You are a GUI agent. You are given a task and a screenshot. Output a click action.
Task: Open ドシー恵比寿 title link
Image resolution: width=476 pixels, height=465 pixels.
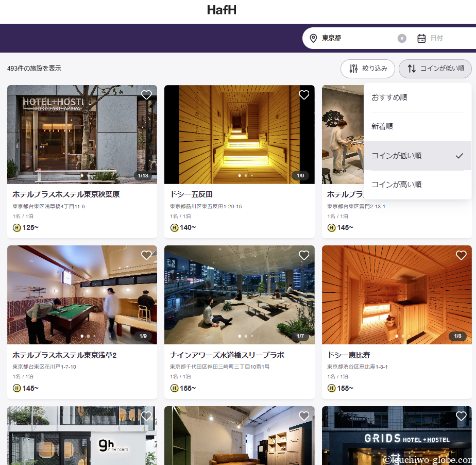348,355
